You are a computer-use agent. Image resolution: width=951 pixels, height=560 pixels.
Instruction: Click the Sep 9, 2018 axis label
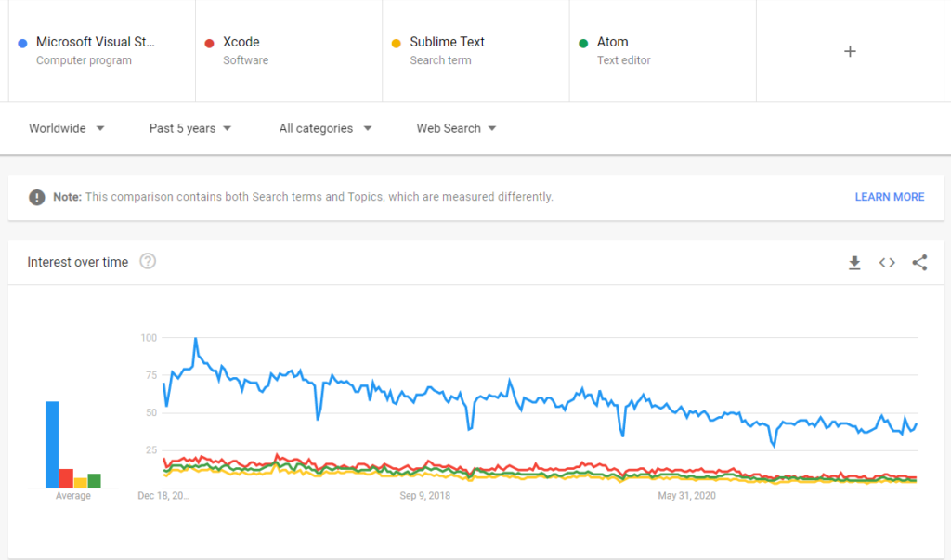424,496
